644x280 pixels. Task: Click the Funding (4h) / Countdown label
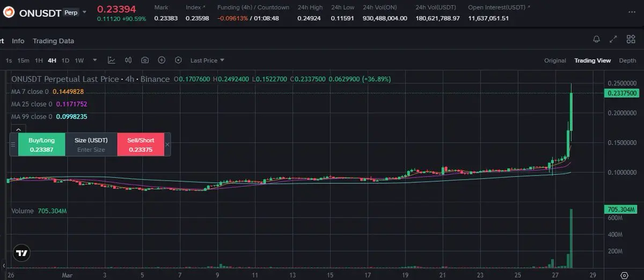pos(253,8)
